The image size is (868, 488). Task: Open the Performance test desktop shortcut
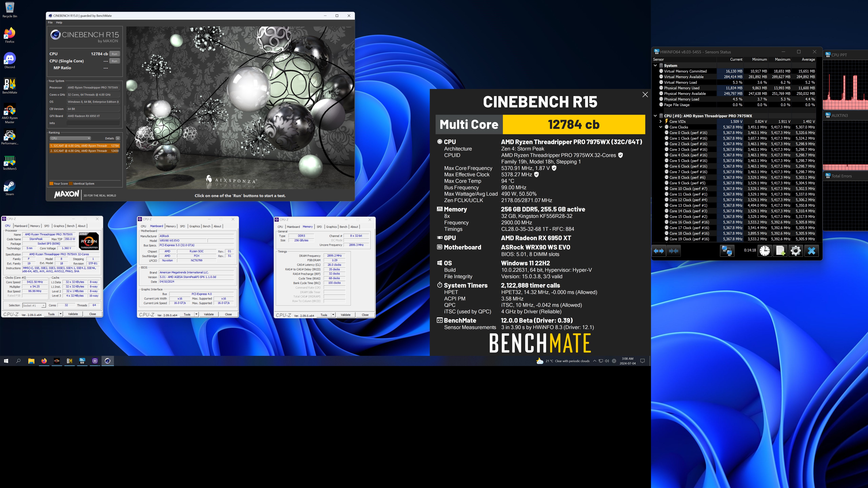pos(9,137)
